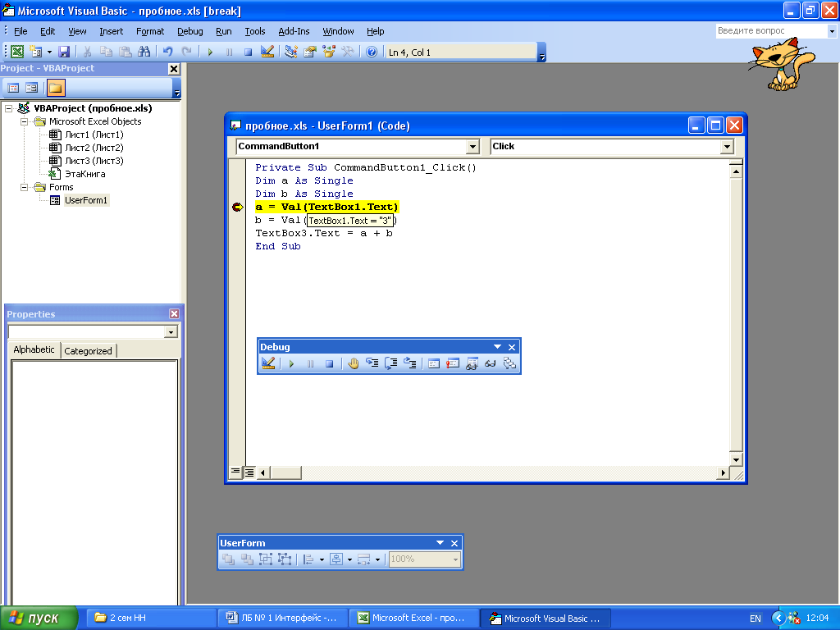This screenshot has width=840, height=630.
Task: Switch to Microsoft Excel view icon
Action: pos(17,52)
